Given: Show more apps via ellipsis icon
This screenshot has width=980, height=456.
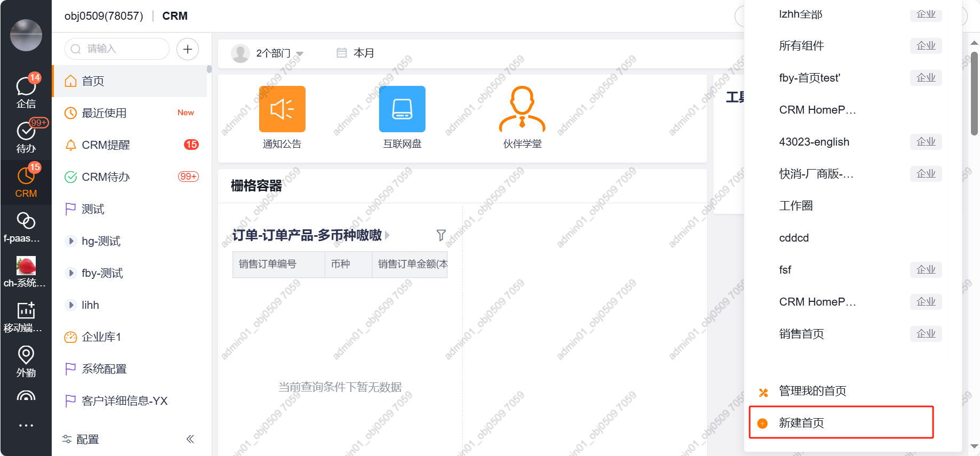Looking at the screenshot, I should (x=26, y=425).
